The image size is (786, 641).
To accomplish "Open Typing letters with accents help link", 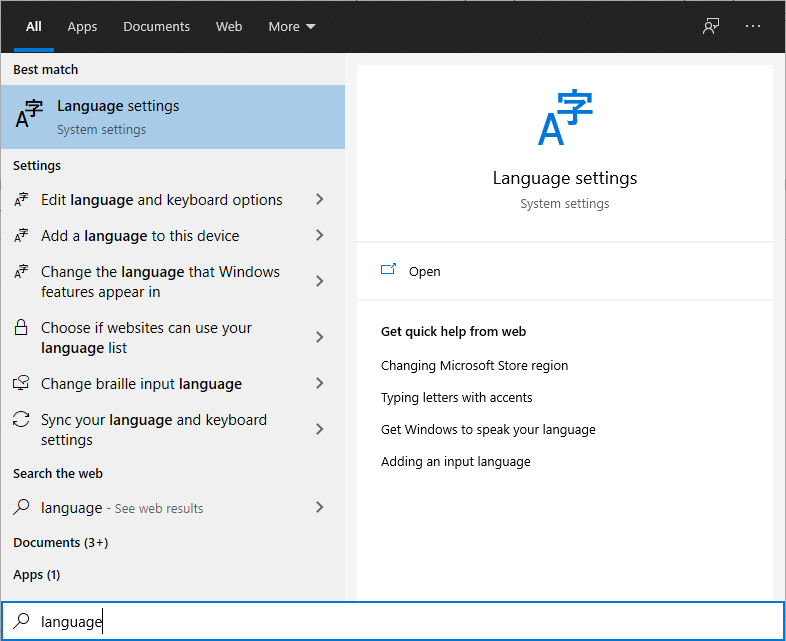I will click(x=456, y=397).
